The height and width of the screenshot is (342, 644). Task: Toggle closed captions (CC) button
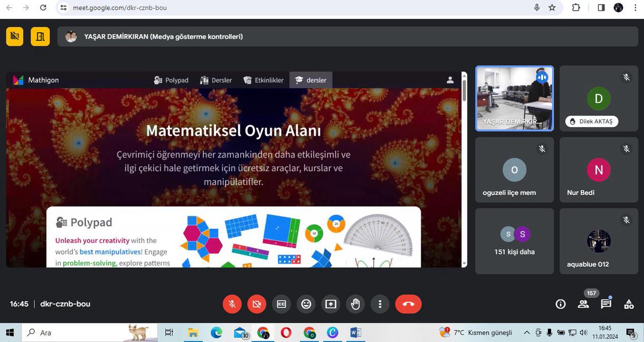281,304
